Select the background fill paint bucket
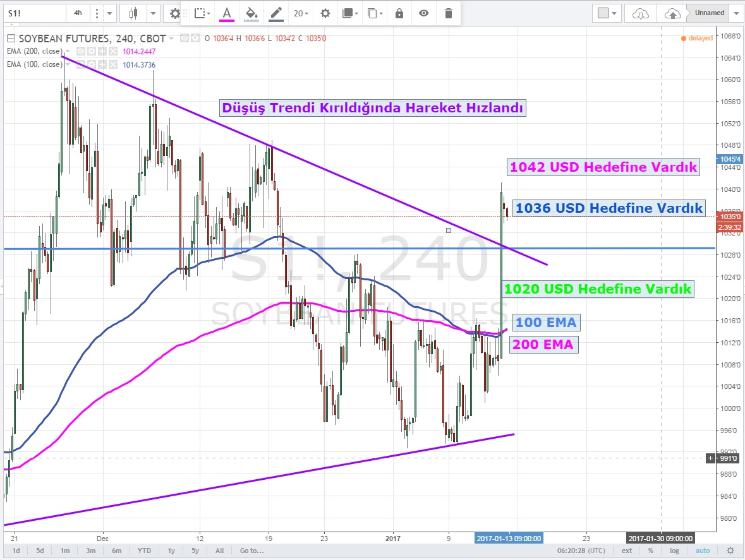The width and height of the screenshot is (745, 560). click(251, 13)
